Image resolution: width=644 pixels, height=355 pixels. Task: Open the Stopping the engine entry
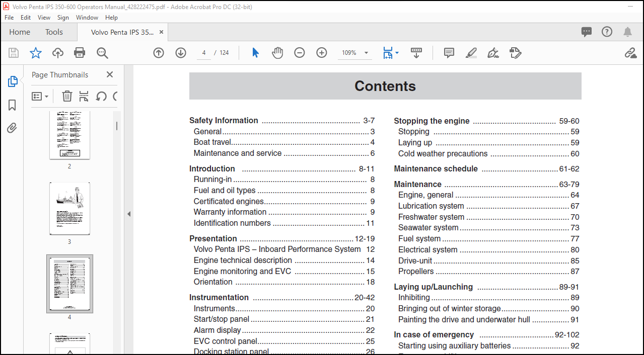(x=486, y=121)
